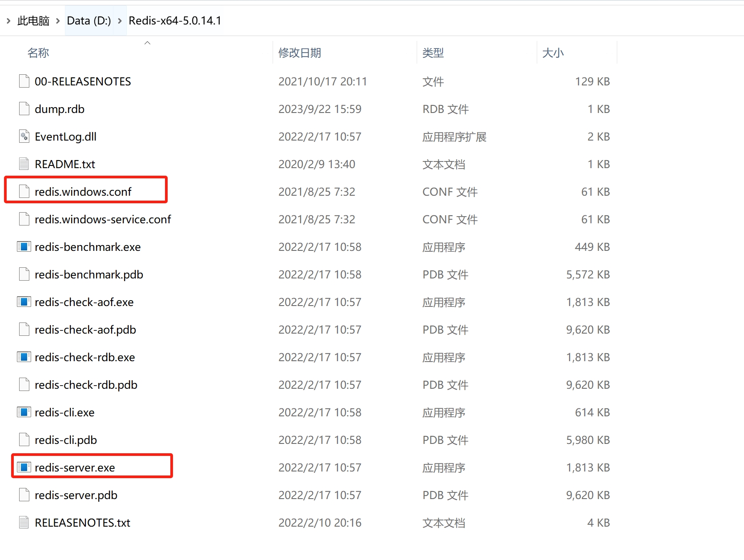Toggle sort direction arrow above 名称
The width and height of the screenshot is (744, 560).
coord(148,43)
